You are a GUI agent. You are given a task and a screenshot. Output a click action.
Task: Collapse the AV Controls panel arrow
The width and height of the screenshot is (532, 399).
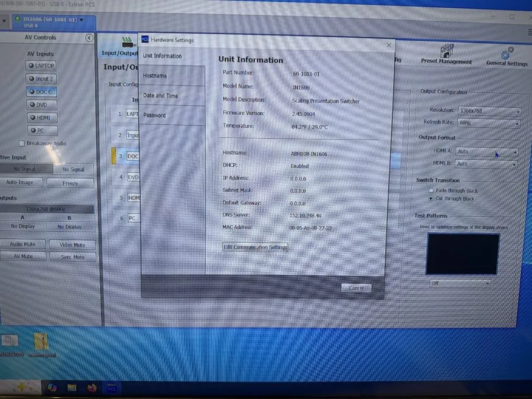pos(89,38)
